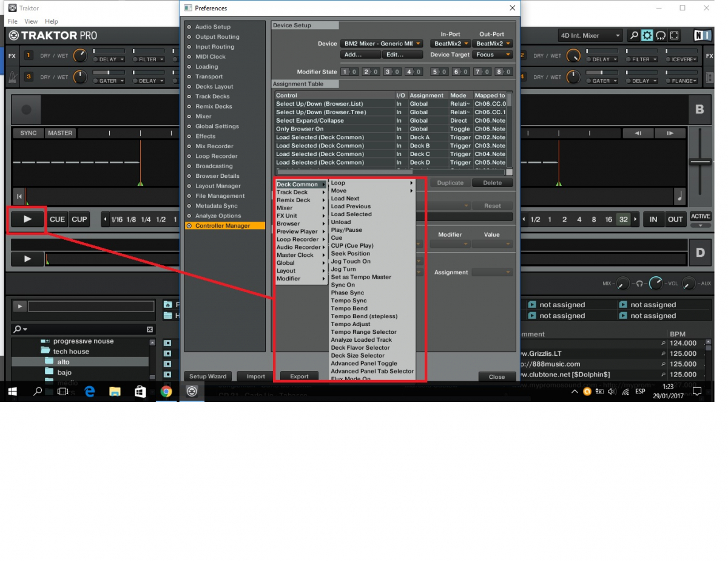
Task: Expand the Loop submenu arrow
Action: point(411,183)
